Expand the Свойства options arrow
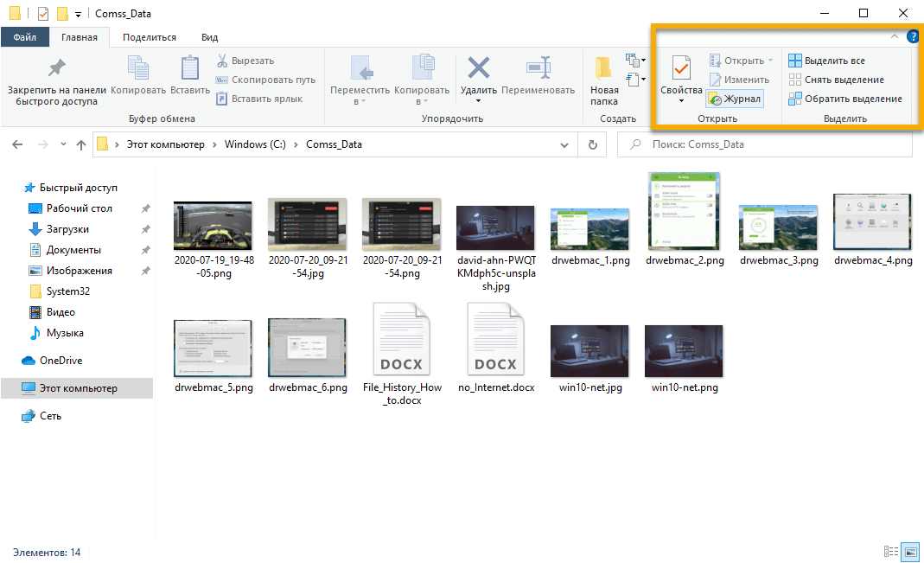Viewport: 924px width, 563px height. point(681,101)
